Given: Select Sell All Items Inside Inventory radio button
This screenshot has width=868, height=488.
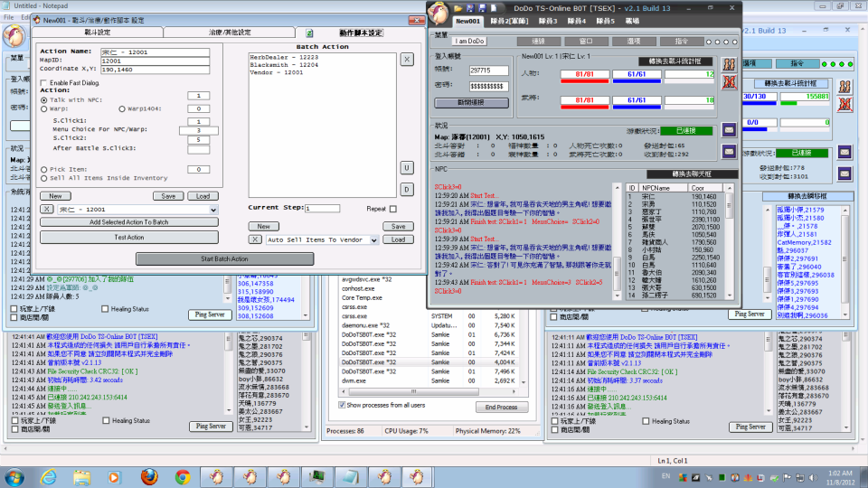Looking at the screenshot, I should click(43, 178).
